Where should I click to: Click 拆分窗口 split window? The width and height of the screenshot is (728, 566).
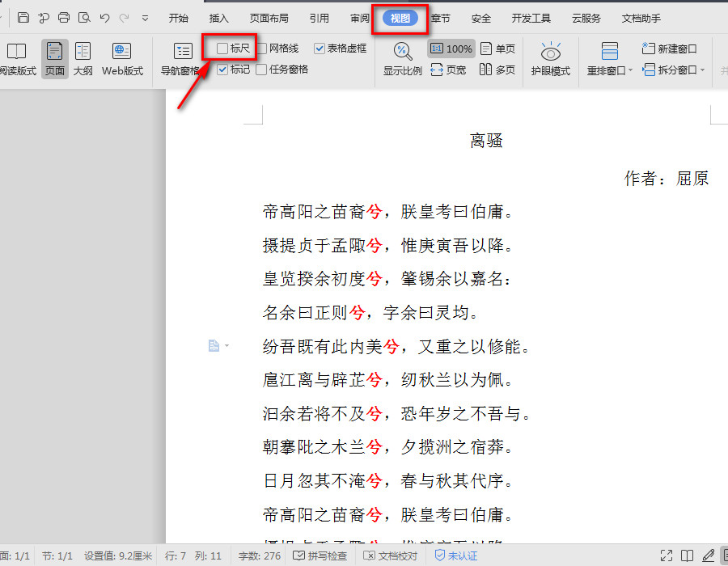(x=670, y=70)
